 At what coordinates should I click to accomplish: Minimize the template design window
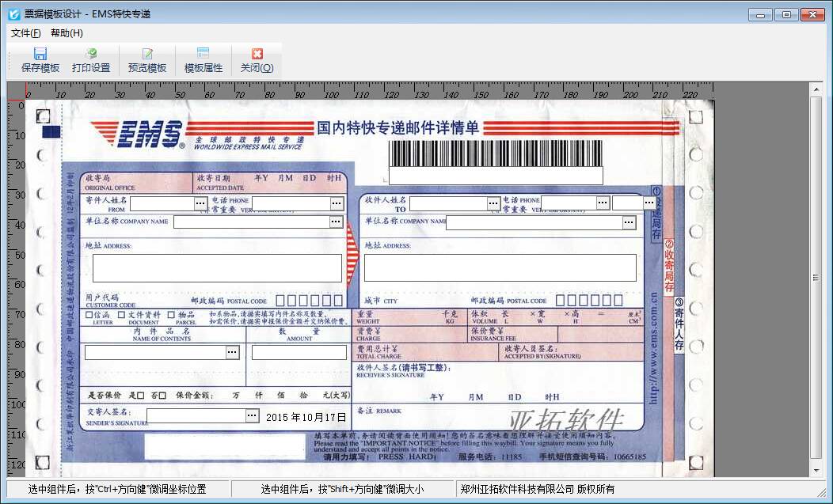coord(760,15)
